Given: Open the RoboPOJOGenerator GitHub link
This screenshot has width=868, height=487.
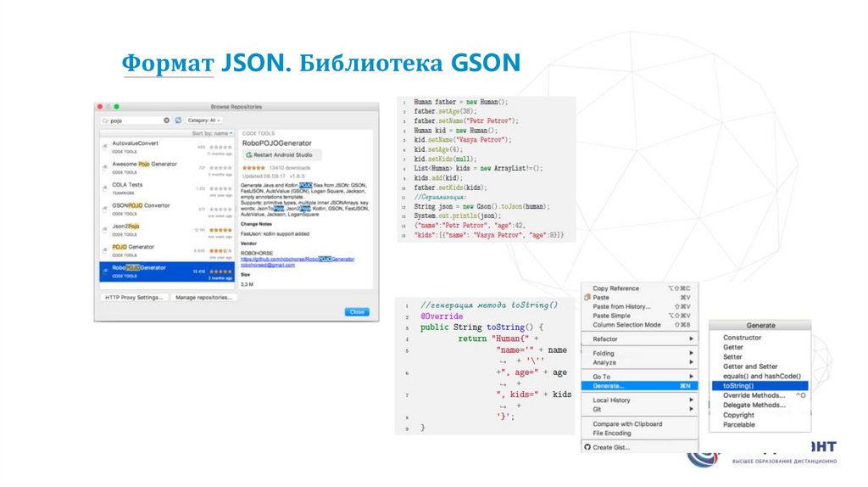Looking at the screenshot, I should [298, 259].
